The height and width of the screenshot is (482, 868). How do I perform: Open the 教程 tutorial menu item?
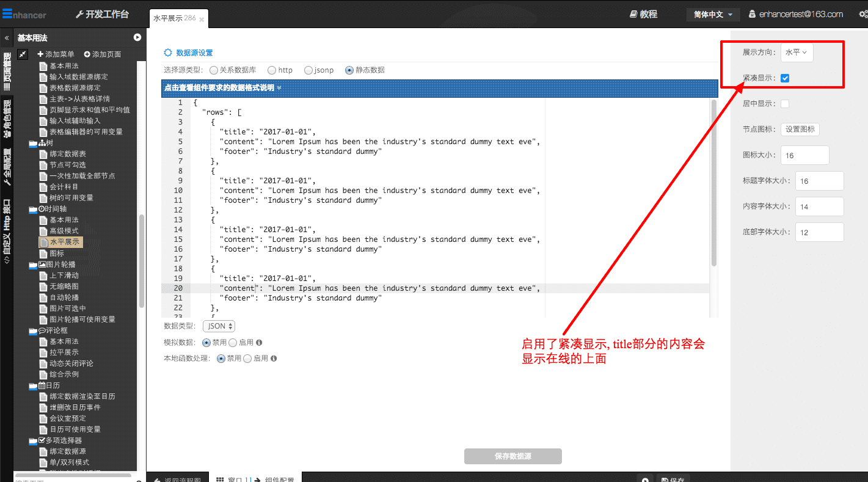tap(643, 14)
